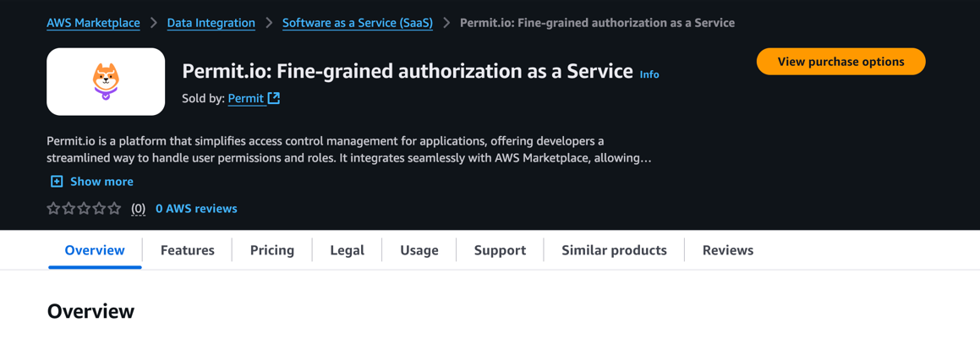Click the (0) rating count
980x339 pixels.
pyautogui.click(x=138, y=209)
